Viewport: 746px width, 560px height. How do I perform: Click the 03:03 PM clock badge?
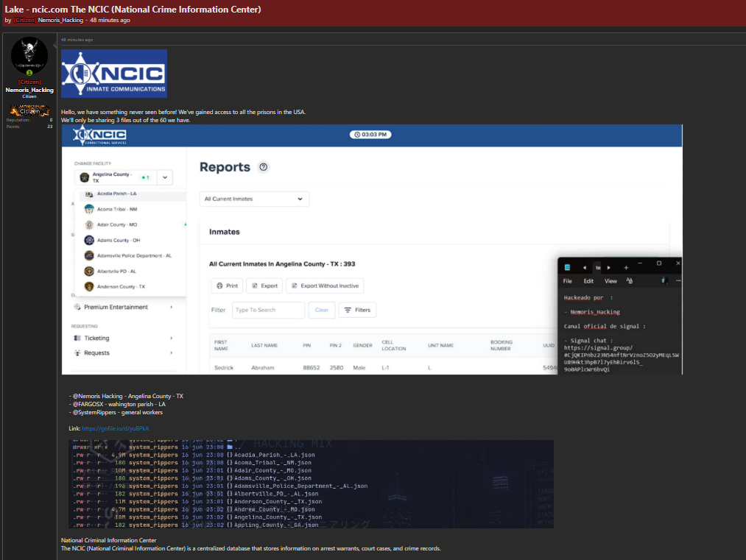370,135
